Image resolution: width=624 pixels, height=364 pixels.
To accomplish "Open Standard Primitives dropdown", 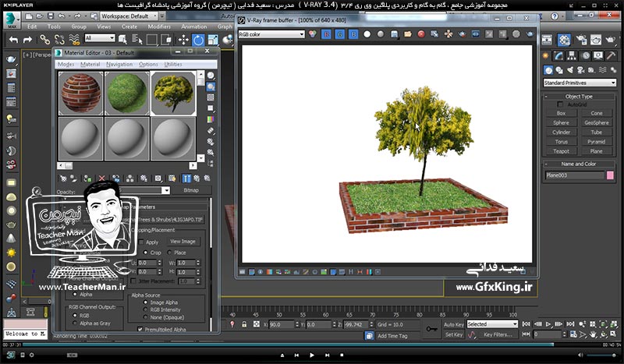I will [580, 83].
